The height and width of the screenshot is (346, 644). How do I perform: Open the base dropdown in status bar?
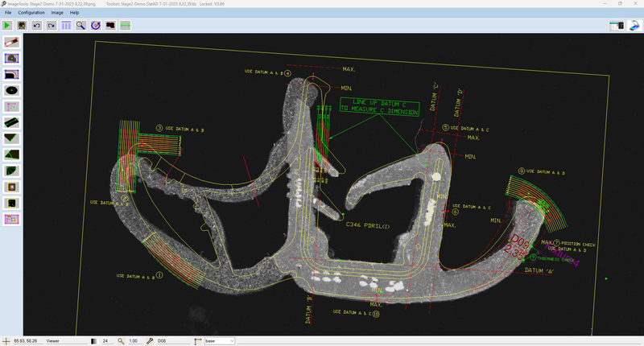coord(220,341)
